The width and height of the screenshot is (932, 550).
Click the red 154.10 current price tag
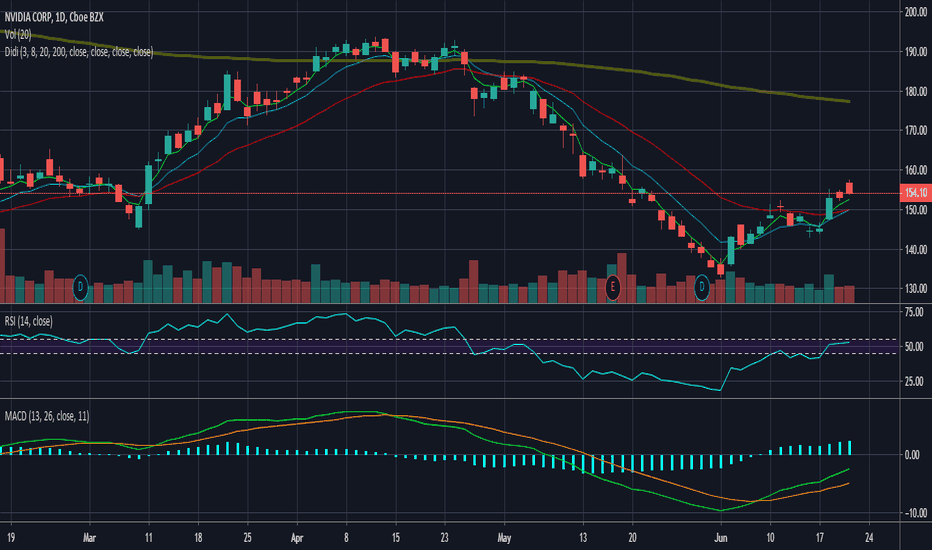point(916,193)
